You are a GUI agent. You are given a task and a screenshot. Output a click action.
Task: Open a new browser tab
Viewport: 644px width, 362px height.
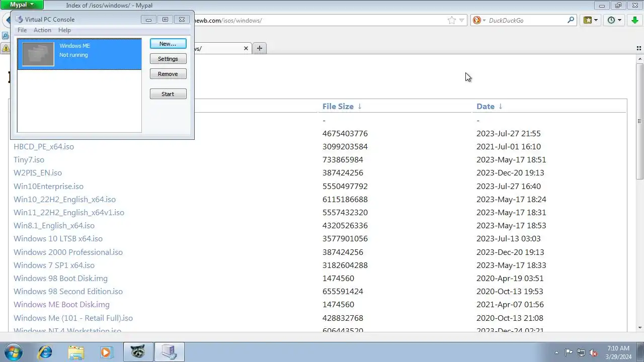259,48
